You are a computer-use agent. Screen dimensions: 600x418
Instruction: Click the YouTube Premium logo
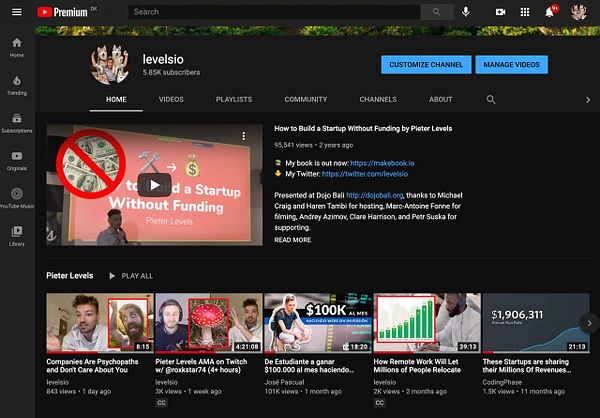click(x=63, y=12)
